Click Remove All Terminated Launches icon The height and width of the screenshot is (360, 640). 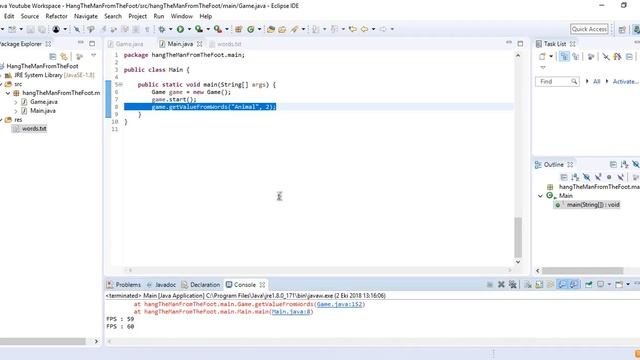513,284
